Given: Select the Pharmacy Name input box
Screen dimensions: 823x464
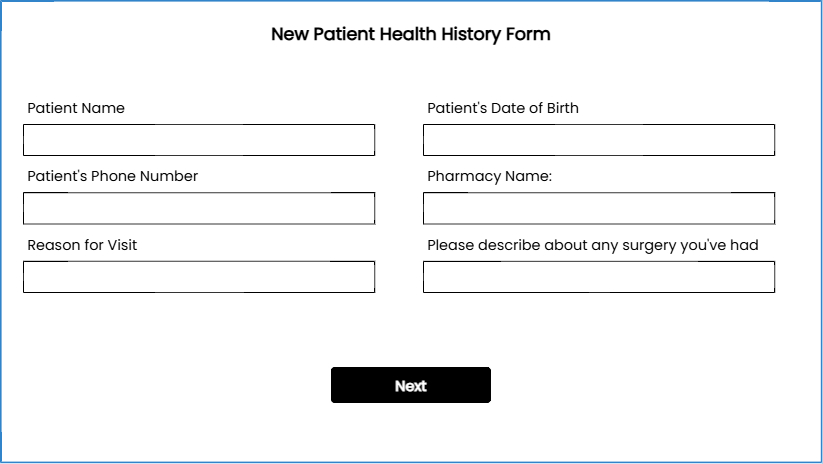Looking at the screenshot, I should [598, 208].
